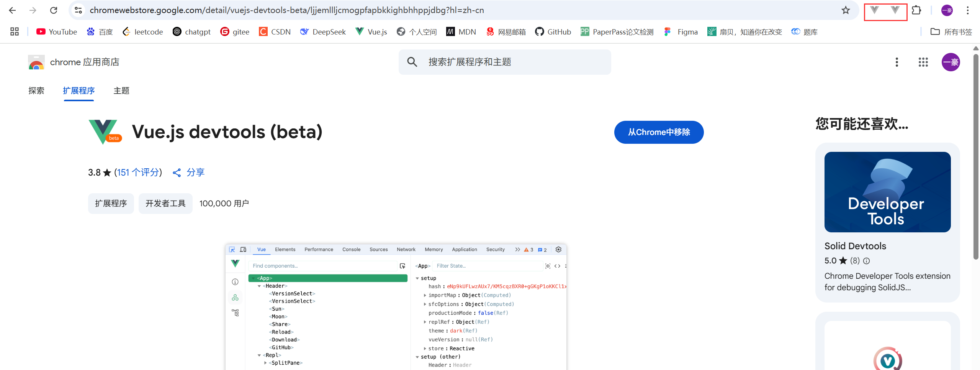Image resolution: width=980 pixels, height=370 pixels.
Task: Open the 百度 bookmark
Action: [100, 32]
